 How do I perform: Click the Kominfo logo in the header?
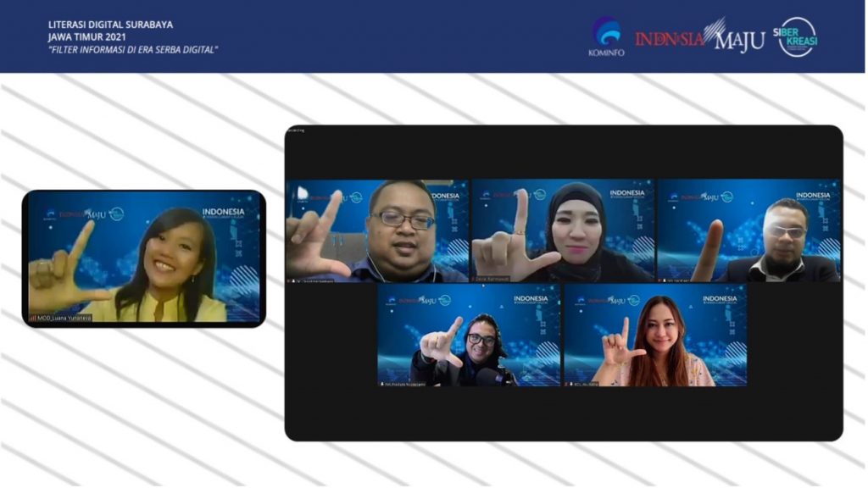[x=606, y=36]
